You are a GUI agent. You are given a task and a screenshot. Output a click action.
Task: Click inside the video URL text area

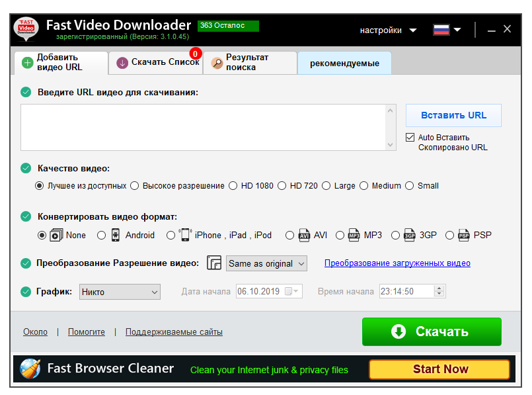point(203,127)
